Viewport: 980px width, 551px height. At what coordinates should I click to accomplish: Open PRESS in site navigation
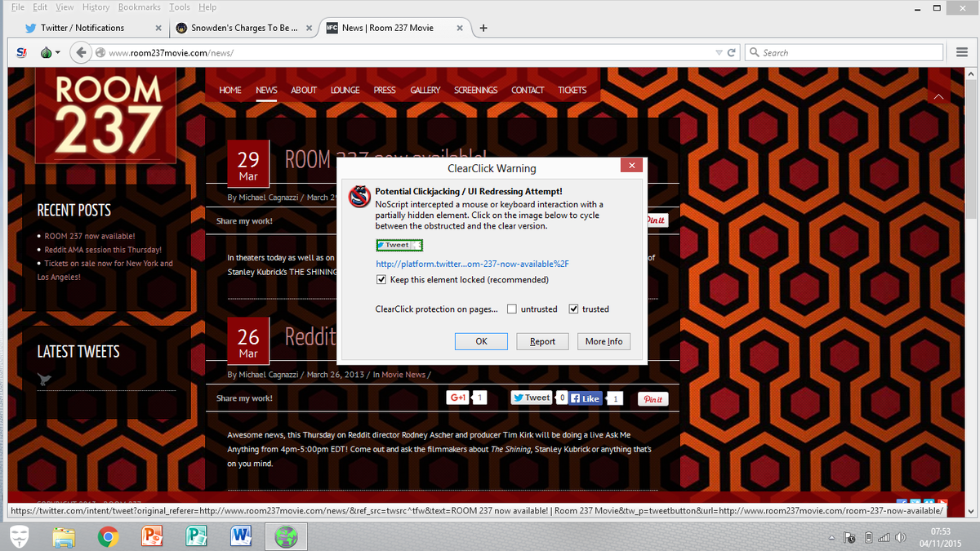[x=385, y=90]
